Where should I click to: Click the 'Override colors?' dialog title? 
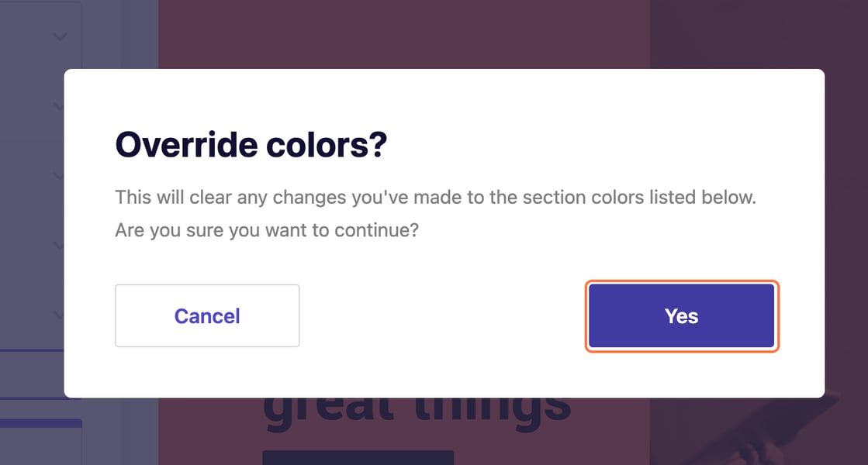(x=252, y=144)
